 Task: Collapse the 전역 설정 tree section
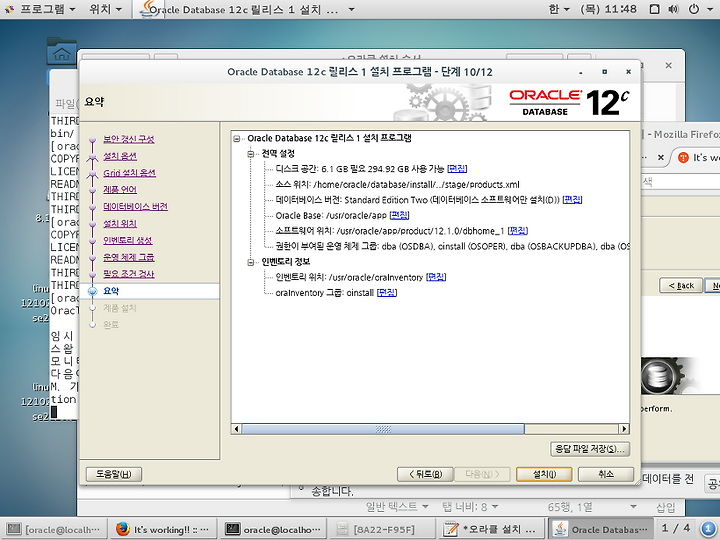[x=251, y=154]
